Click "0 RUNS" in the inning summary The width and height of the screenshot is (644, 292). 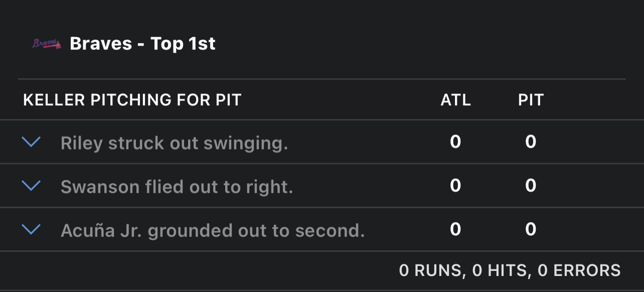pos(430,270)
